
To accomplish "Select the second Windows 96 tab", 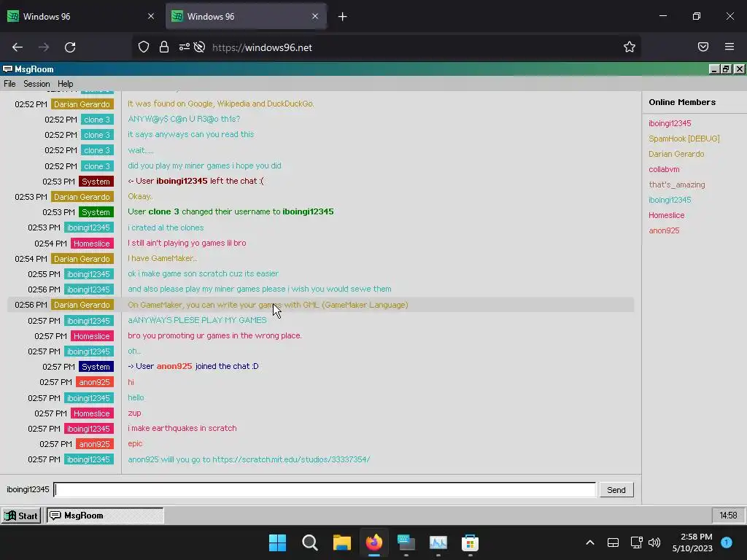I will pyautogui.click(x=246, y=16).
